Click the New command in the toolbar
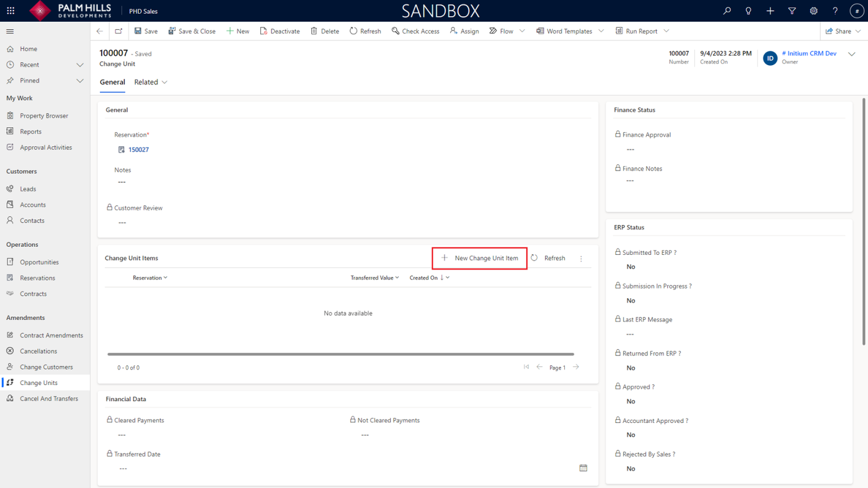 coord(237,31)
